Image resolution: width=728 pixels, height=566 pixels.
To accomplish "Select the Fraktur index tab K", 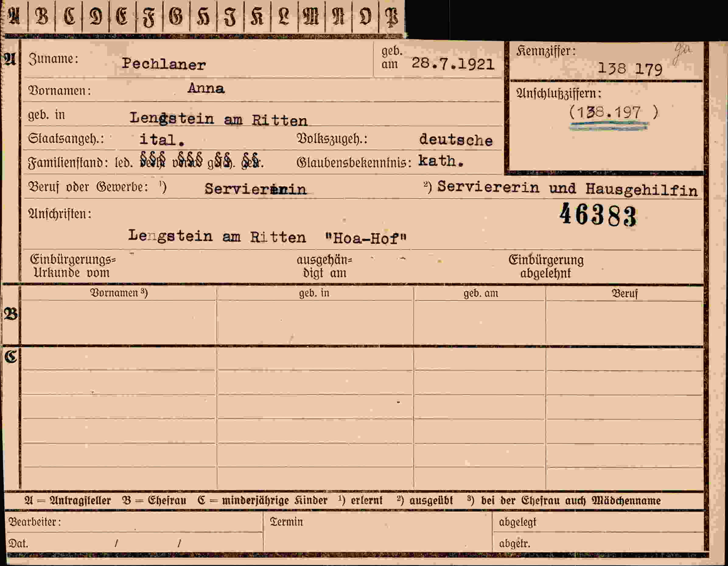I will [x=257, y=17].
